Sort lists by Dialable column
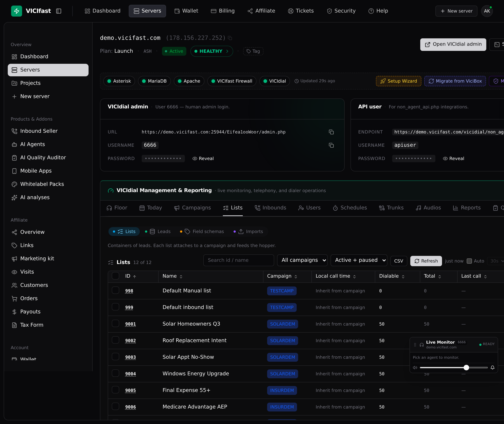This screenshot has width=504, height=424. pyautogui.click(x=392, y=276)
